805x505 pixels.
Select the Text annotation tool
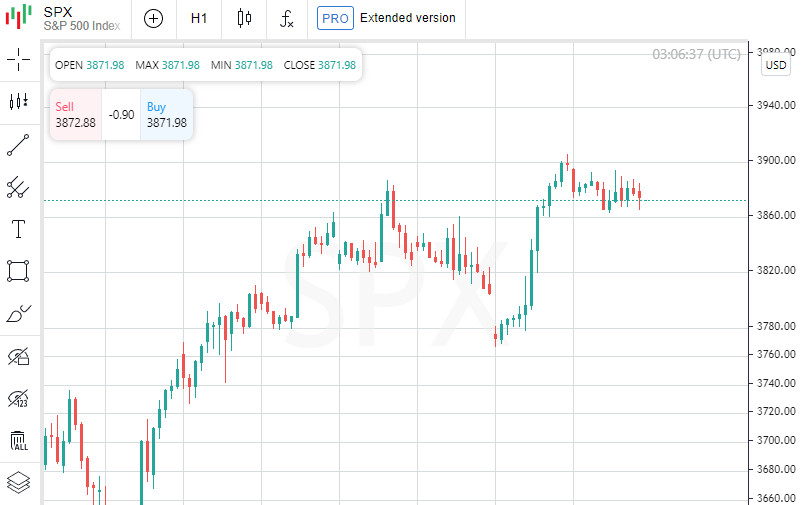[18, 229]
